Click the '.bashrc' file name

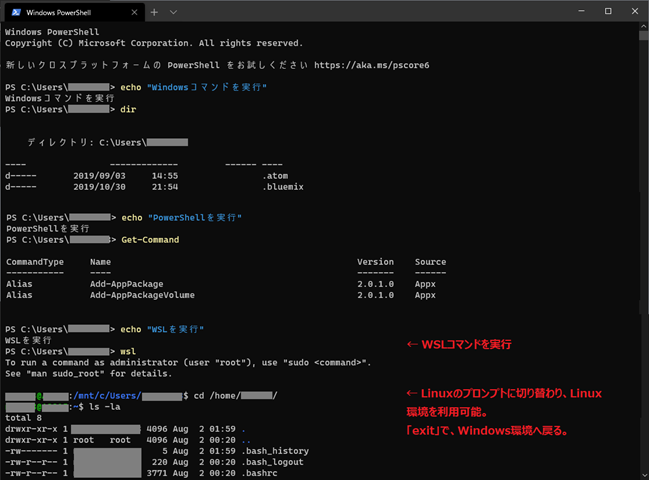click(259, 473)
